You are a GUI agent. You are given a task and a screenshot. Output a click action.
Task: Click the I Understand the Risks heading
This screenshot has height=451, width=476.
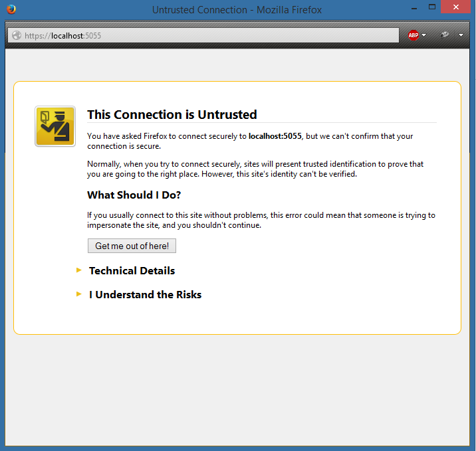click(x=145, y=294)
